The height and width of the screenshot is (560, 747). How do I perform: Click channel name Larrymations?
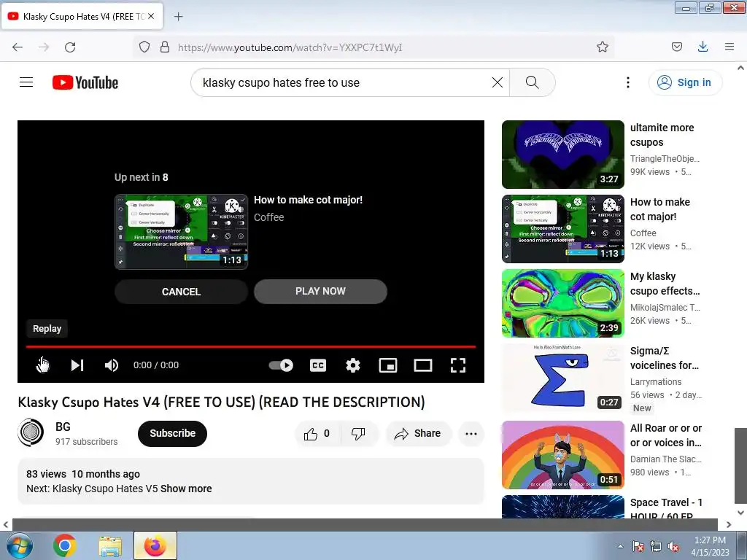(x=656, y=382)
